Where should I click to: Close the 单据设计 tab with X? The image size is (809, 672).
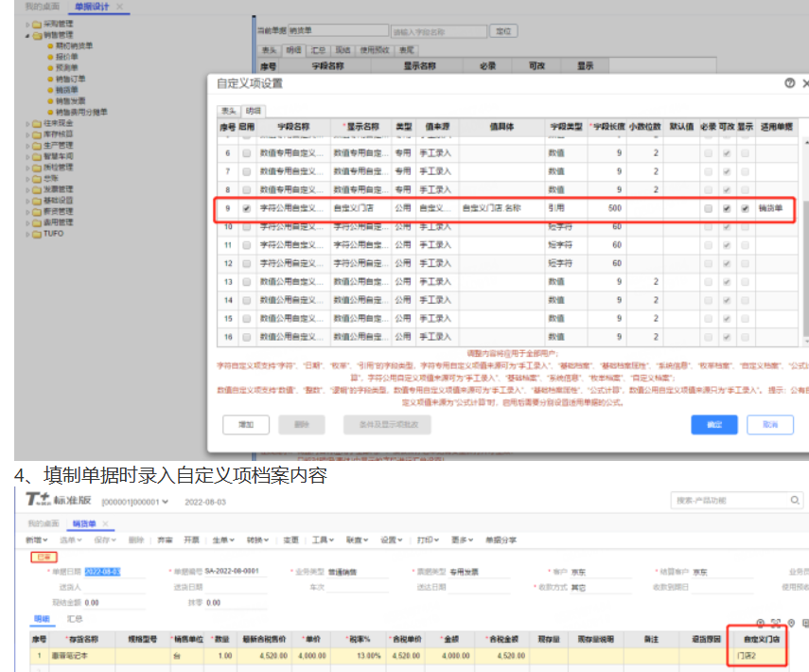pos(120,7)
